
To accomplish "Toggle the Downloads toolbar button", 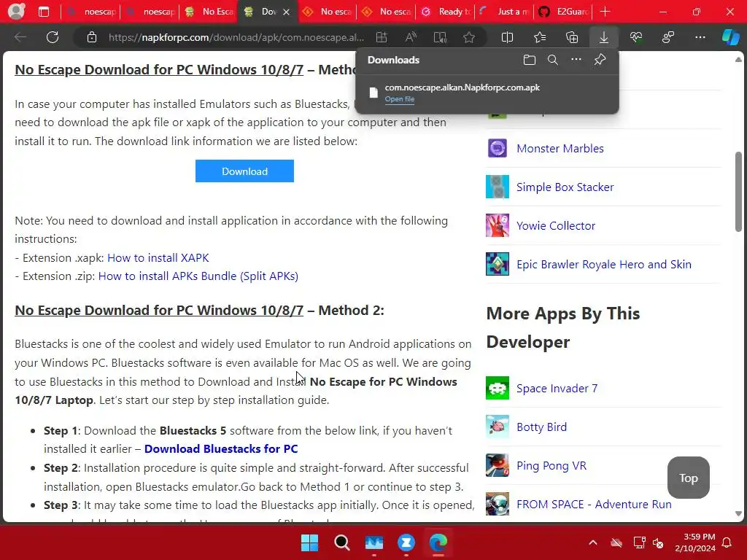I will (603, 37).
